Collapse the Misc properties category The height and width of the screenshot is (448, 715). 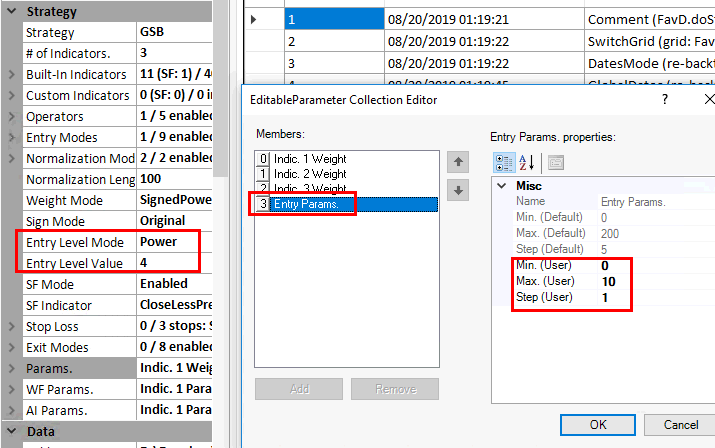[x=501, y=186]
